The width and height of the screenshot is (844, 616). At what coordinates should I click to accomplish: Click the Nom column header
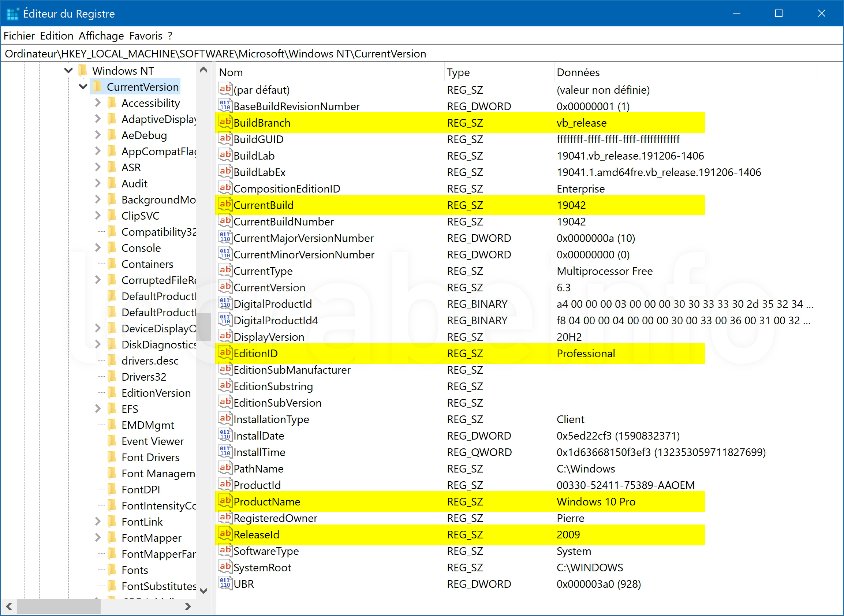[330, 72]
